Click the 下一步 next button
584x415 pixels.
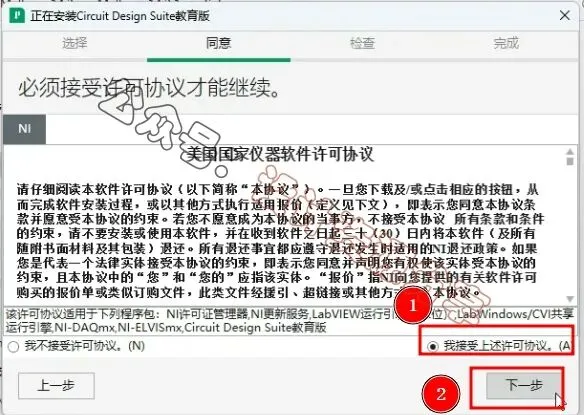524,386
